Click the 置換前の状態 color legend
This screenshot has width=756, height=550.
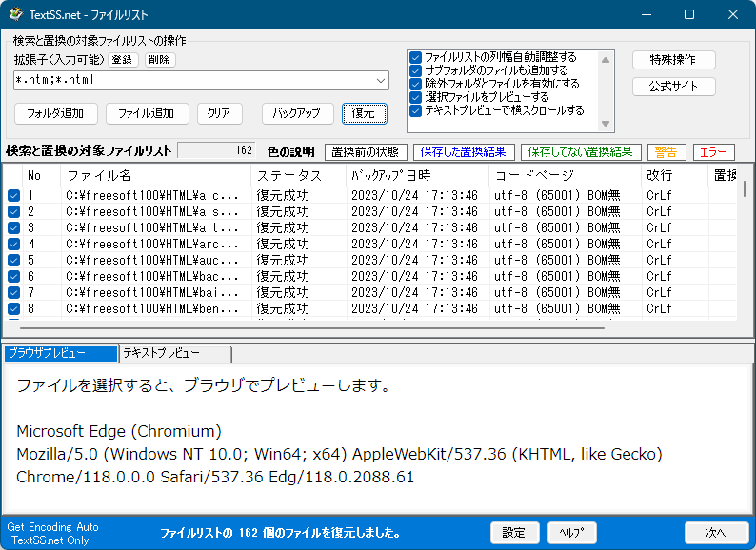click(366, 152)
